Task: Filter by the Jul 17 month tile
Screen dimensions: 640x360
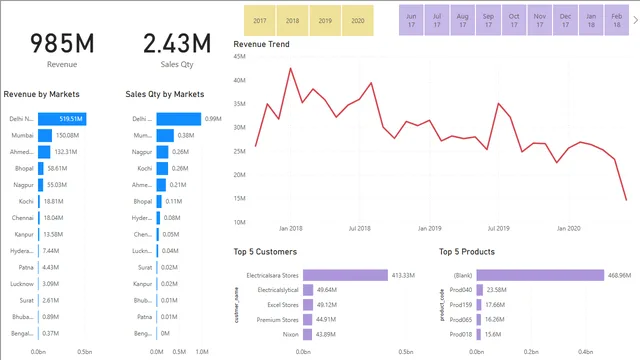Action: click(x=437, y=20)
